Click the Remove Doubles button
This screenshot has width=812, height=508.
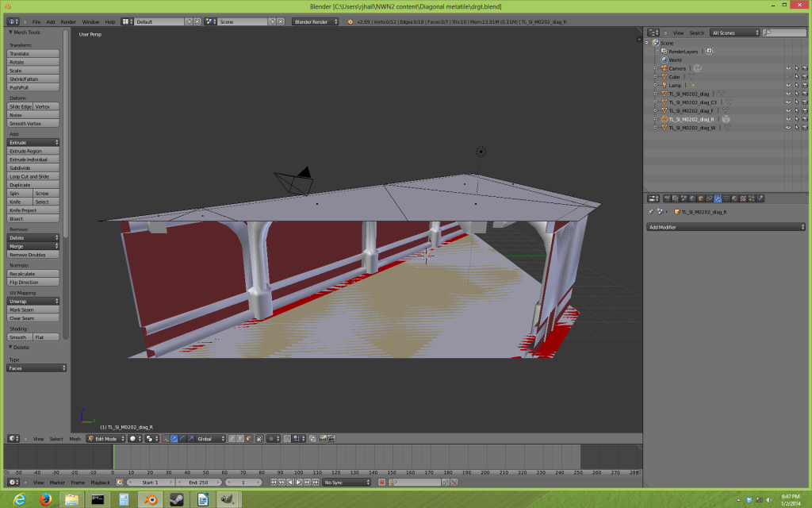coord(33,255)
